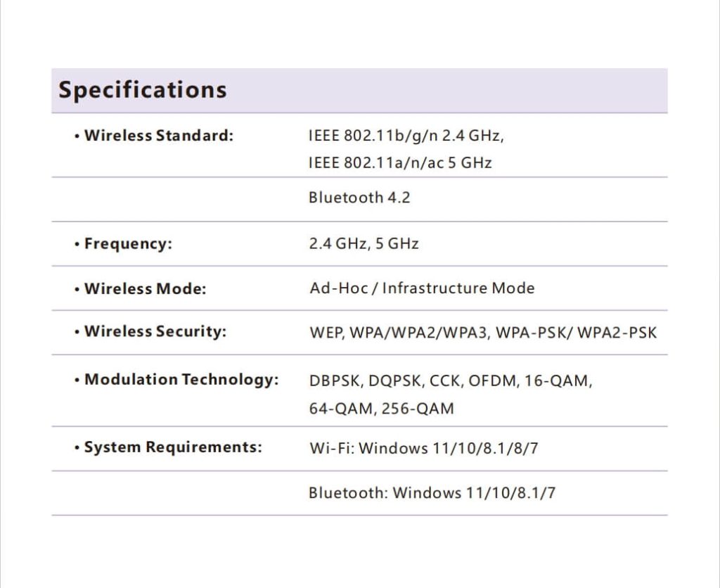Image resolution: width=720 pixels, height=588 pixels.
Task: Click the Frequency label
Action: (x=128, y=244)
